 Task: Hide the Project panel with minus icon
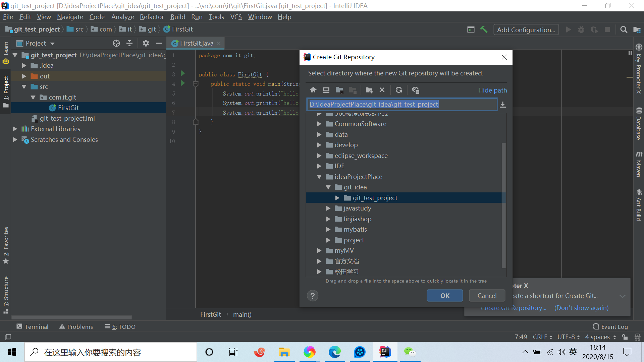click(159, 43)
